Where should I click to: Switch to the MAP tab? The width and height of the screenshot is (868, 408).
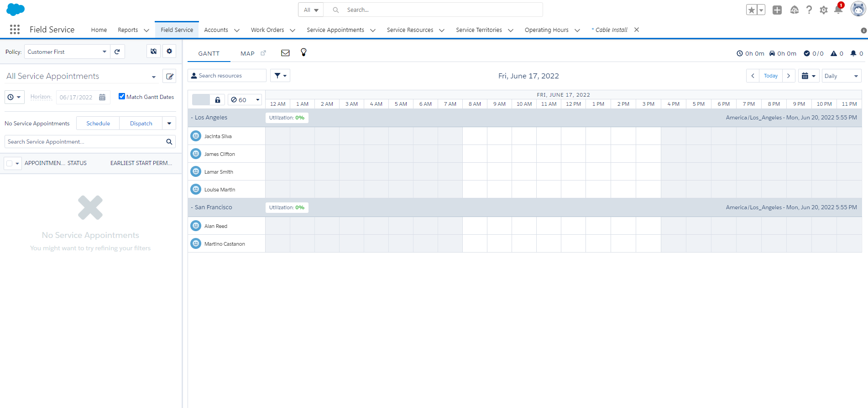[247, 53]
